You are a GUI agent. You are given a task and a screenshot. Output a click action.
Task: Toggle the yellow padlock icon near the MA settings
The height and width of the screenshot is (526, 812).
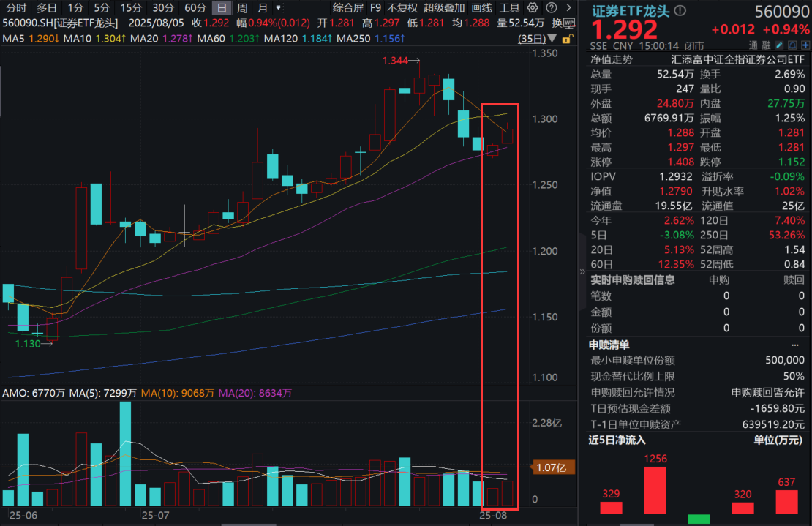click(565, 40)
